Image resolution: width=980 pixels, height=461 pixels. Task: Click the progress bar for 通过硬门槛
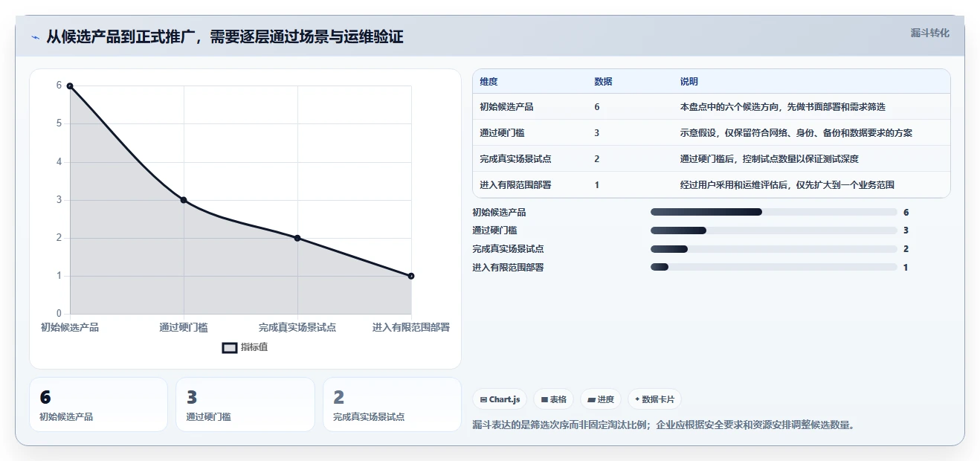pyautogui.click(x=774, y=230)
